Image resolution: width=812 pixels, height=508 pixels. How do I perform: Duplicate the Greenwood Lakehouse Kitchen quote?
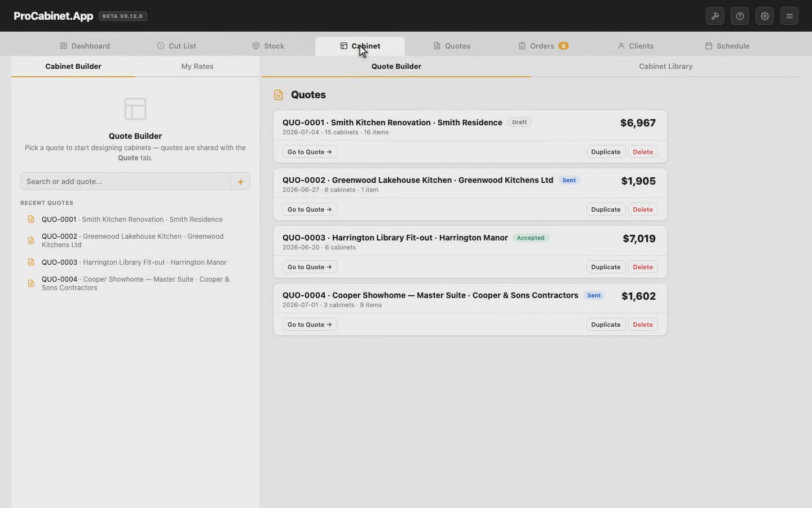(x=606, y=209)
